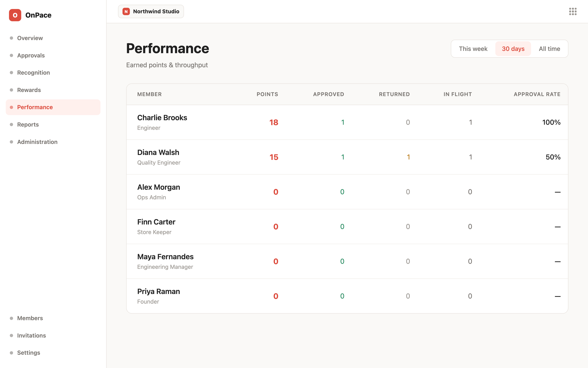
Task: Open Members in the sidebar
Action: (x=53, y=318)
